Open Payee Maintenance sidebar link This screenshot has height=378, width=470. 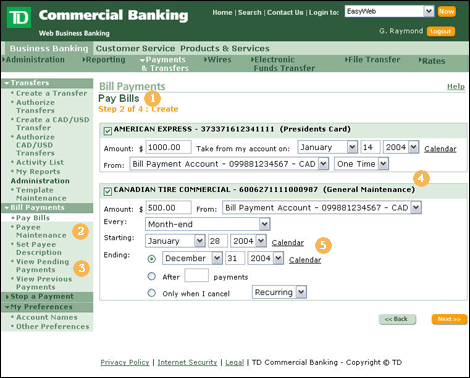41,231
